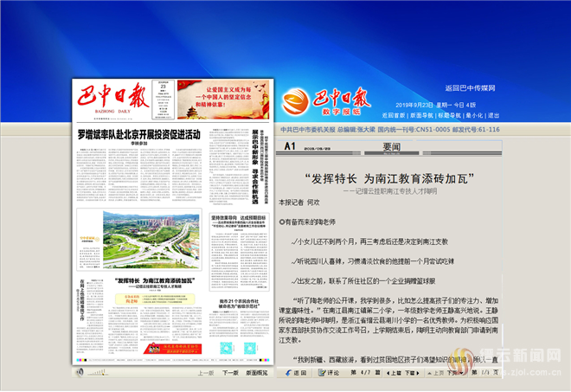
Task: Click the right QR code on the page
Action: click(x=250, y=348)
